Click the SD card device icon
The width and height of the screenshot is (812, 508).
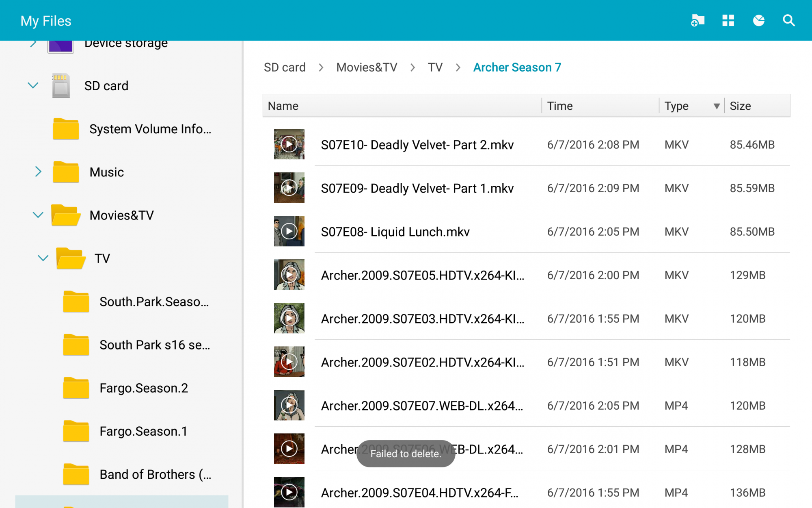coord(61,85)
